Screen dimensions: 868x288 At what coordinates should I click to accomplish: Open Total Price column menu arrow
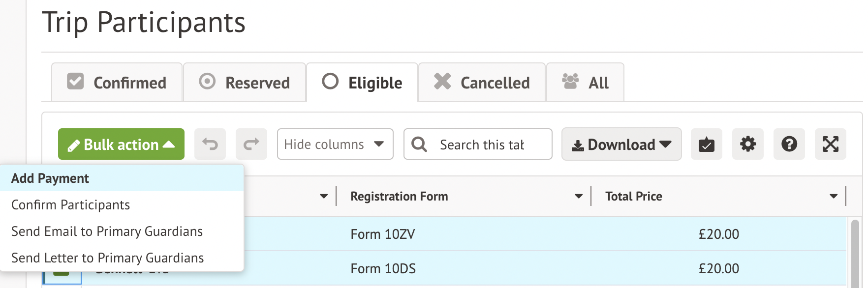834,196
